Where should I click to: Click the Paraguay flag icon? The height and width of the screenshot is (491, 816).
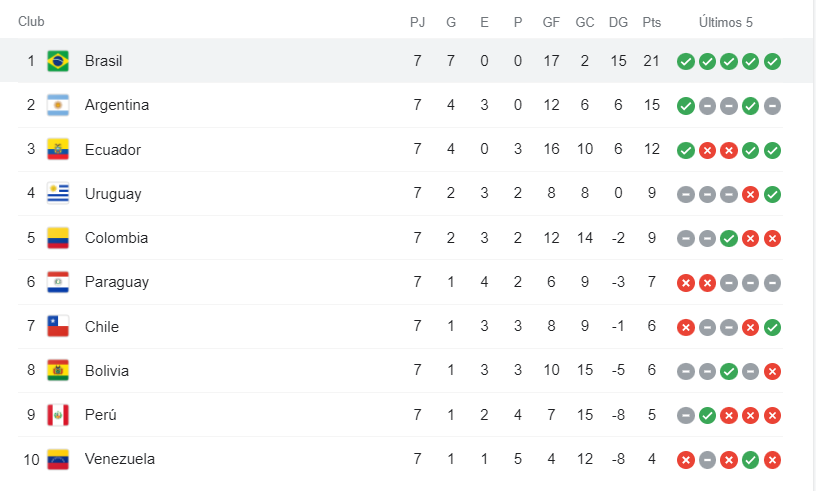tap(58, 282)
